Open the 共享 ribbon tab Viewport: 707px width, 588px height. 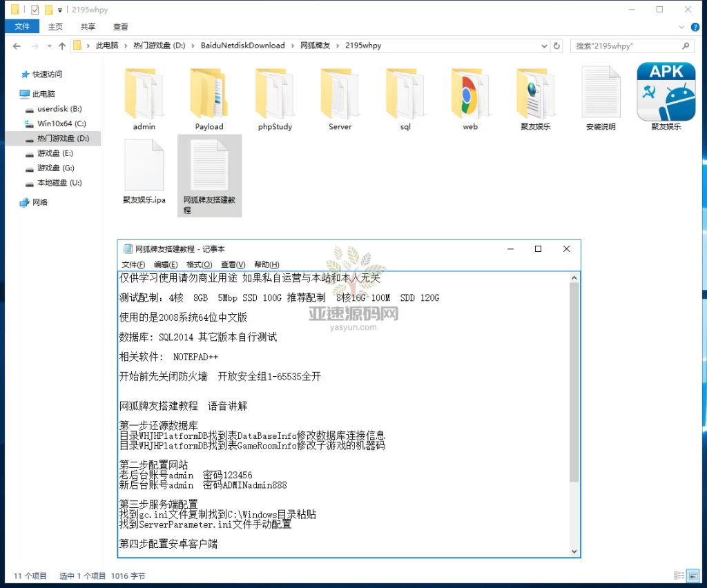click(x=88, y=27)
